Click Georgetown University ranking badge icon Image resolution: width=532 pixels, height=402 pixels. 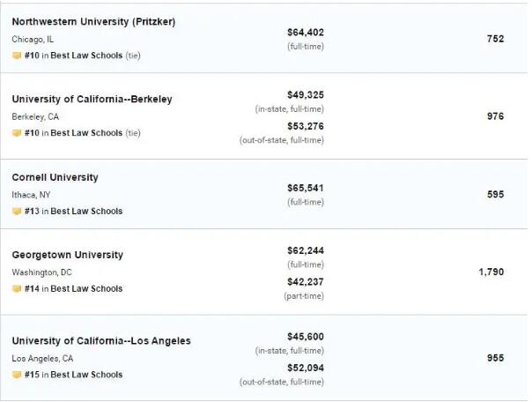point(17,289)
